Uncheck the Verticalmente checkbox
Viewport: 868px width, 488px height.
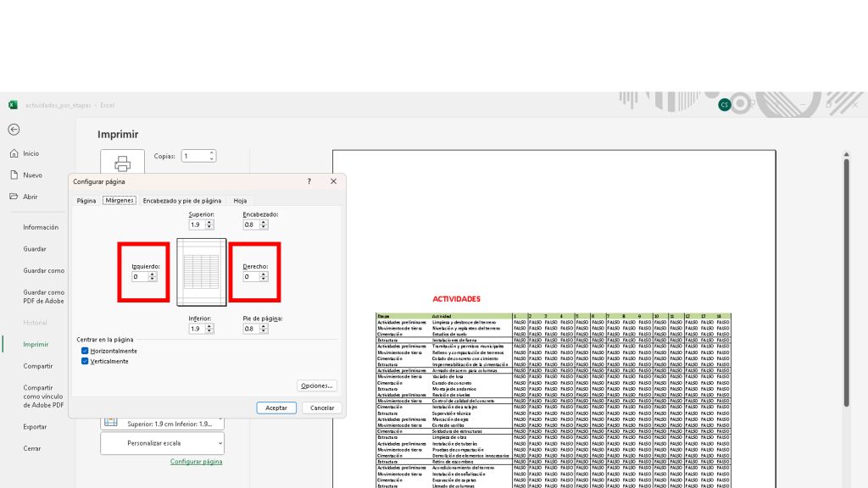tap(85, 361)
